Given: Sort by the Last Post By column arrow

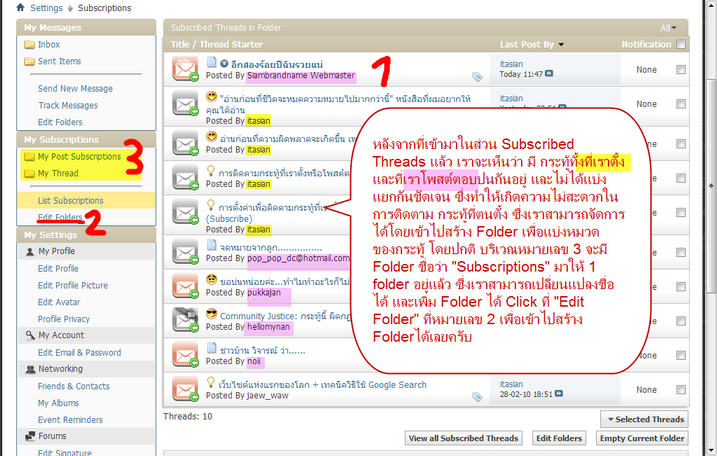Looking at the screenshot, I should click(561, 45).
